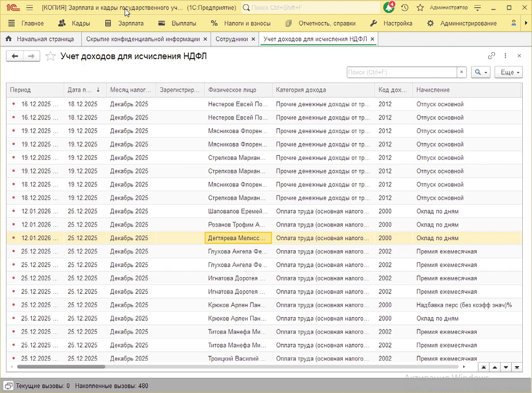
Task: Open the Налоги и взносы section
Action: click(241, 23)
